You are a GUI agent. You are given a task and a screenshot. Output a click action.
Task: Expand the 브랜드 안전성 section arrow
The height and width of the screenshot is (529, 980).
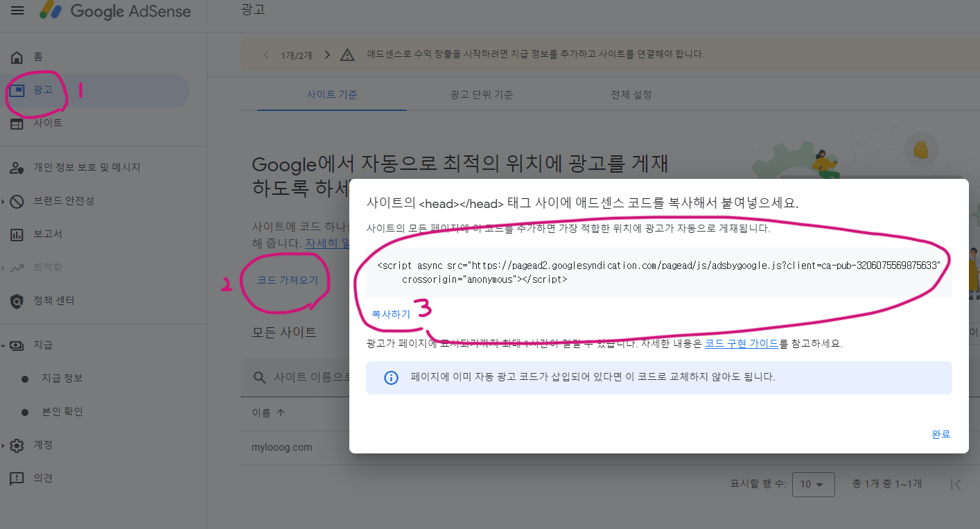[x=3, y=201]
